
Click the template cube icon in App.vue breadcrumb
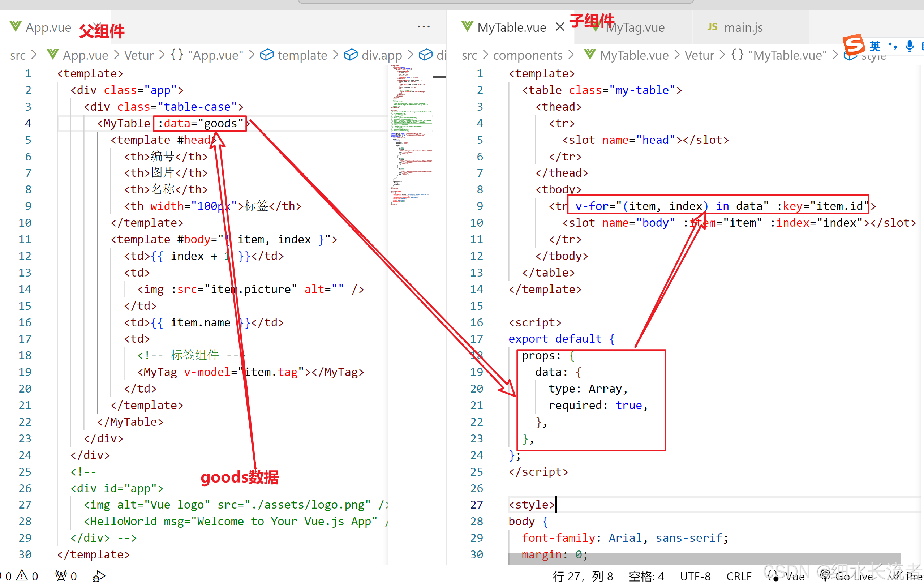pos(267,55)
